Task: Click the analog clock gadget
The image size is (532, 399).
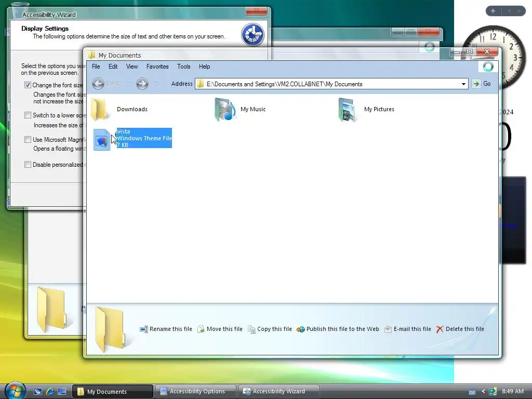Action: click(494, 57)
